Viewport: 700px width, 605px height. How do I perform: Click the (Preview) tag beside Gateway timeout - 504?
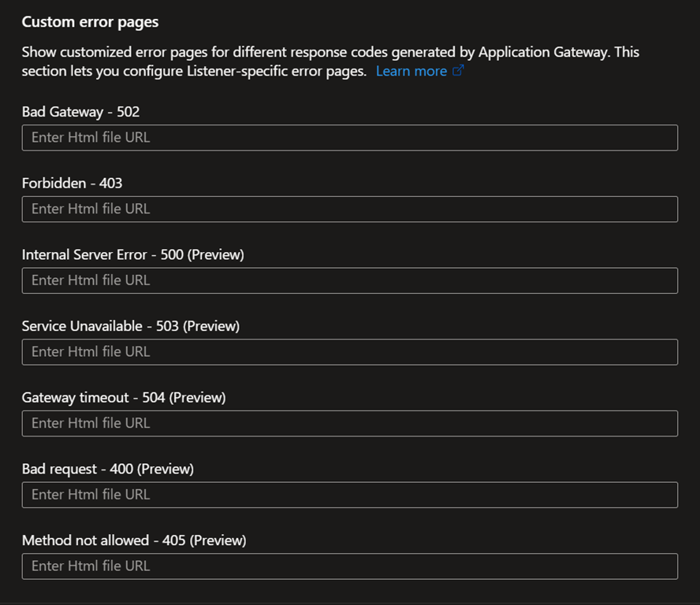[197, 398]
